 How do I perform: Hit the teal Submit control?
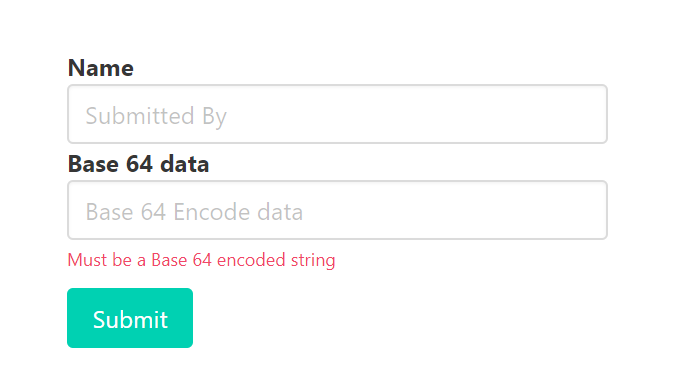[130, 318]
